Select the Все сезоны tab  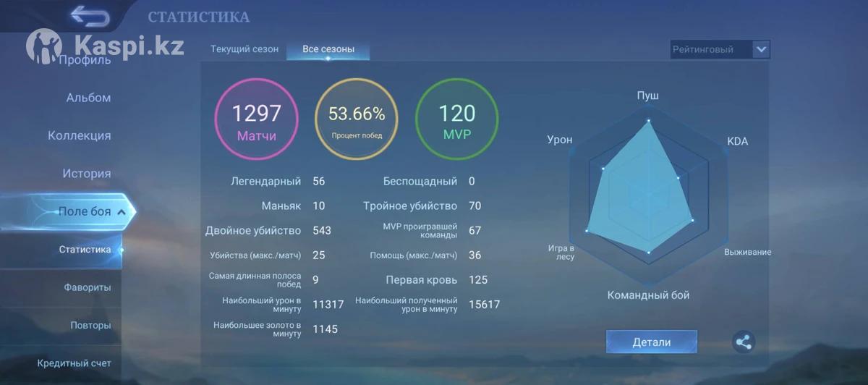tap(328, 49)
